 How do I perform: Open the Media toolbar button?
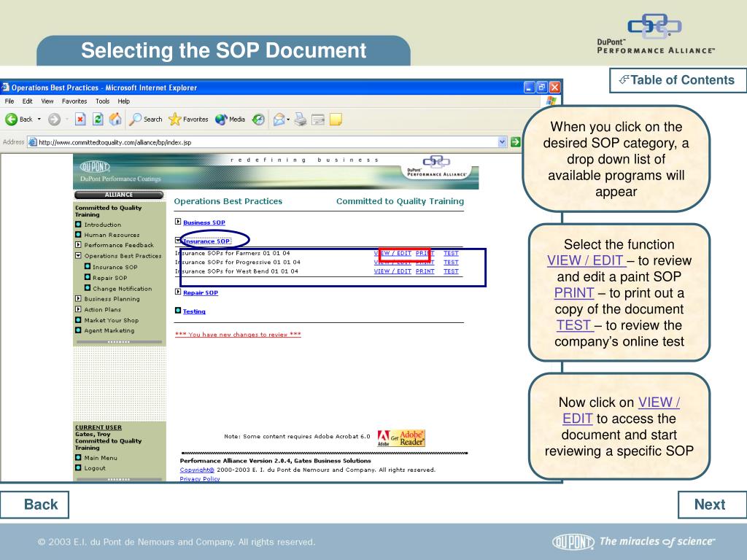(x=230, y=120)
